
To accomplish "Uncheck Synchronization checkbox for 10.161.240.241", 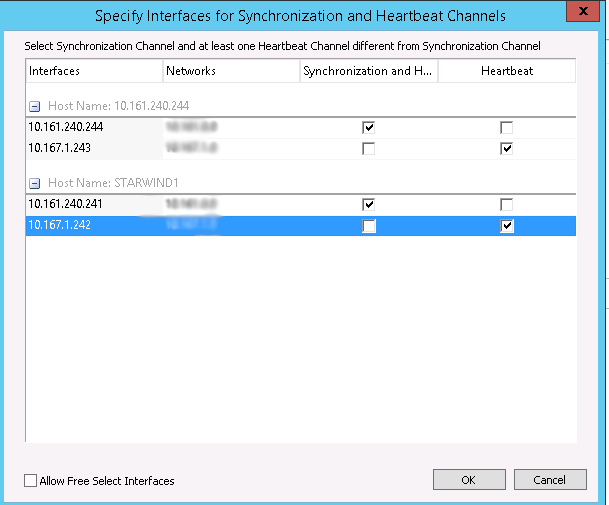I will pos(369,204).
